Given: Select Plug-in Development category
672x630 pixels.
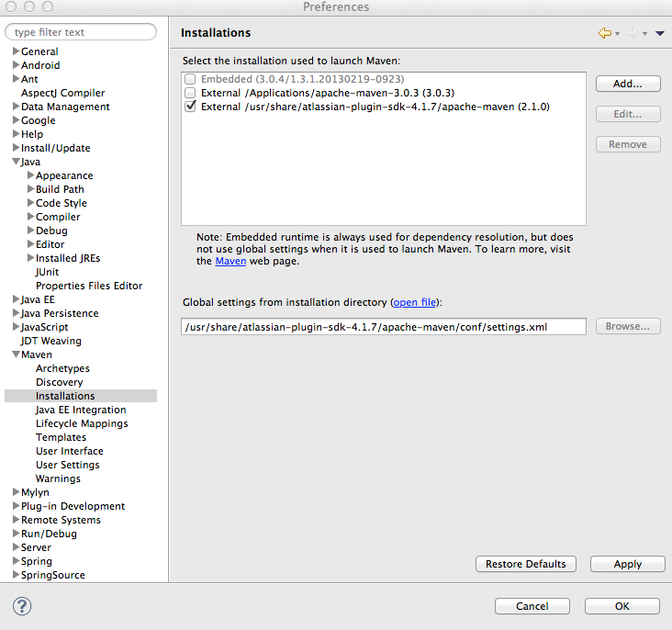Looking at the screenshot, I should pyautogui.click(x=73, y=506).
